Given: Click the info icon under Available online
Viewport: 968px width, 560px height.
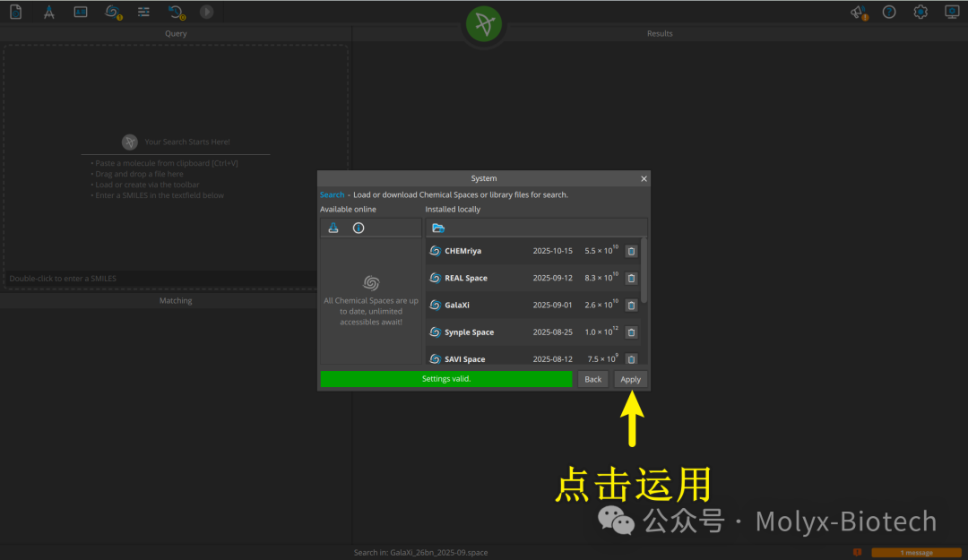Looking at the screenshot, I should [x=358, y=228].
